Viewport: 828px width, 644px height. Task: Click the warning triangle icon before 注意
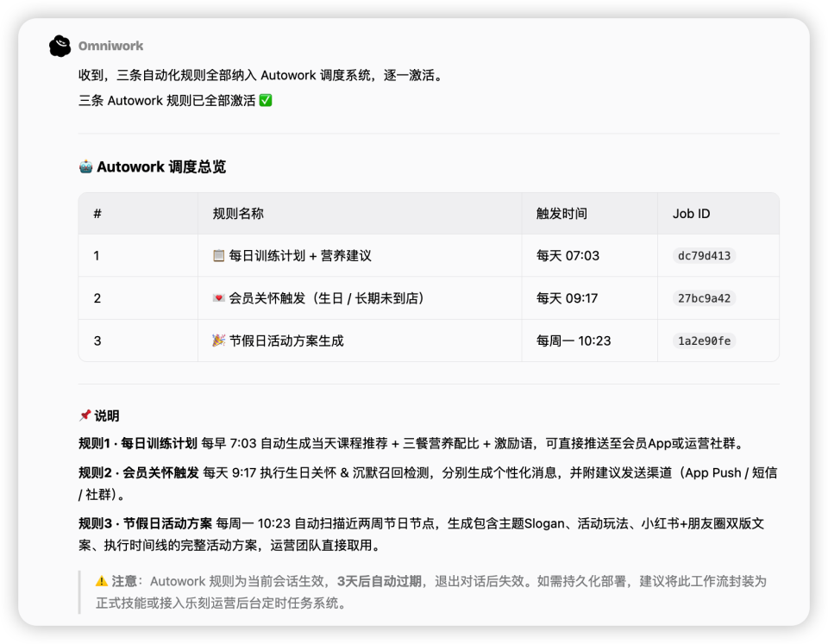[102, 581]
